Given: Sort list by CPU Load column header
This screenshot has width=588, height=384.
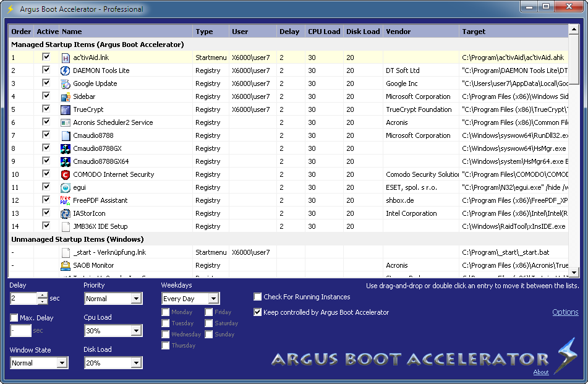Looking at the screenshot, I should pyautogui.click(x=324, y=32).
